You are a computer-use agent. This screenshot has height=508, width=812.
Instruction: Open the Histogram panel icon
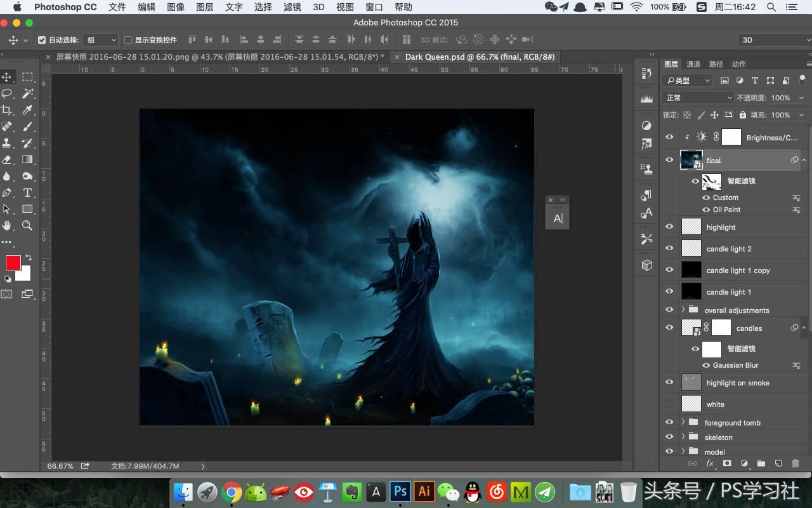click(x=646, y=100)
